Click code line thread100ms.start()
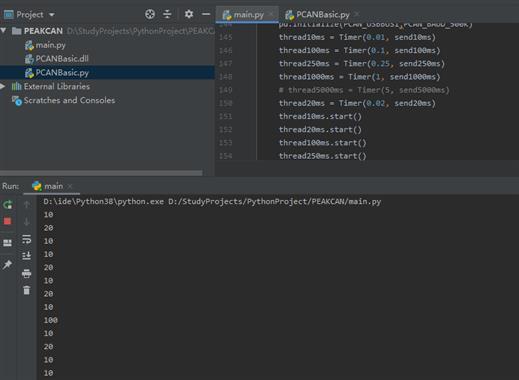The height and width of the screenshot is (380, 519). pos(322,143)
